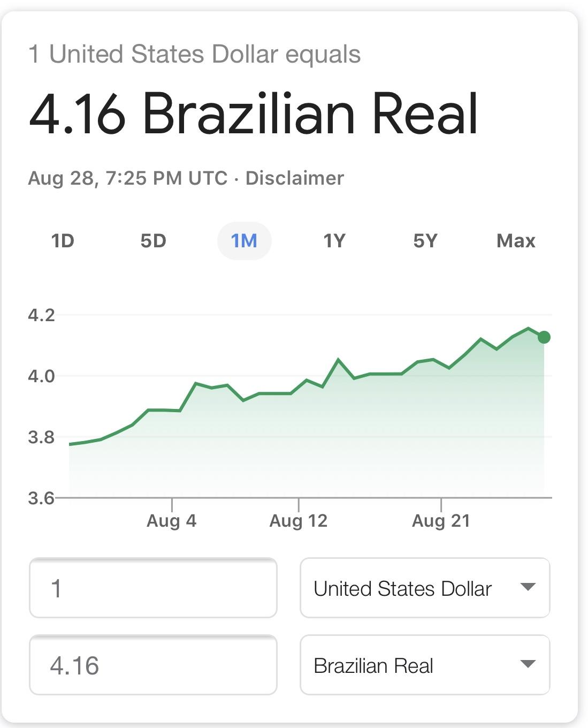Viewport: 588px width, 728px height.
Task: Open the United States Dollar currency selector
Action: tap(425, 588)
